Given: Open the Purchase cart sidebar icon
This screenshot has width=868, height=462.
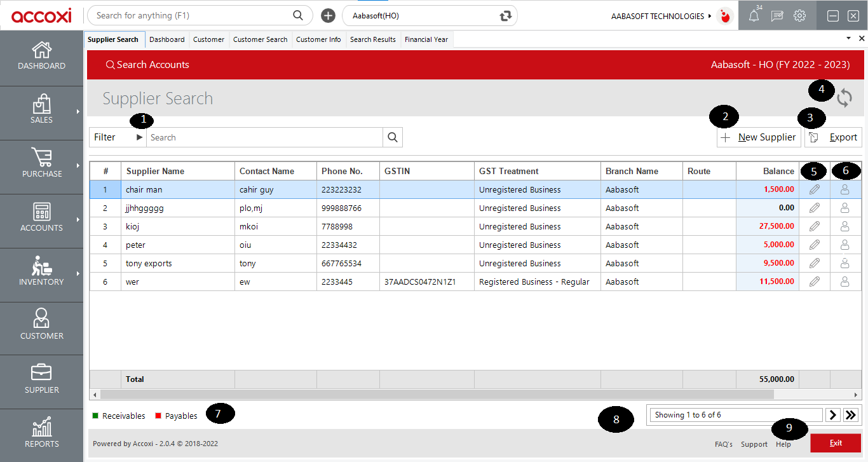Looking at the screenshot, I should [41, 158].
